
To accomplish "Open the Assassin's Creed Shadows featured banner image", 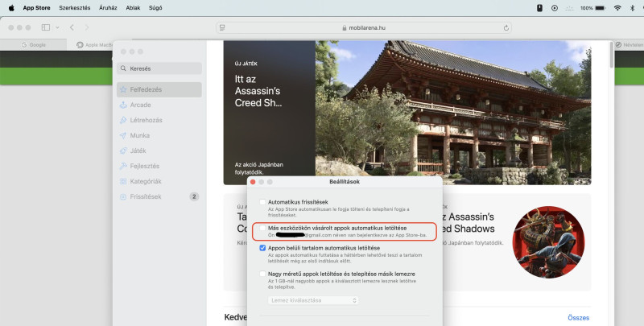I will 453,113.
